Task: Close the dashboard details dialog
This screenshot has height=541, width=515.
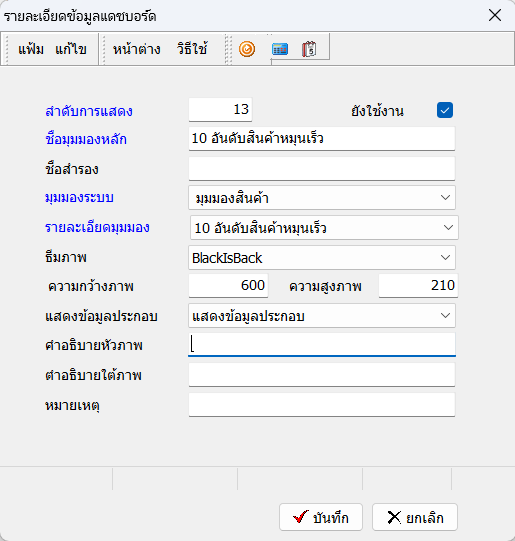Action: click(495, 15)
